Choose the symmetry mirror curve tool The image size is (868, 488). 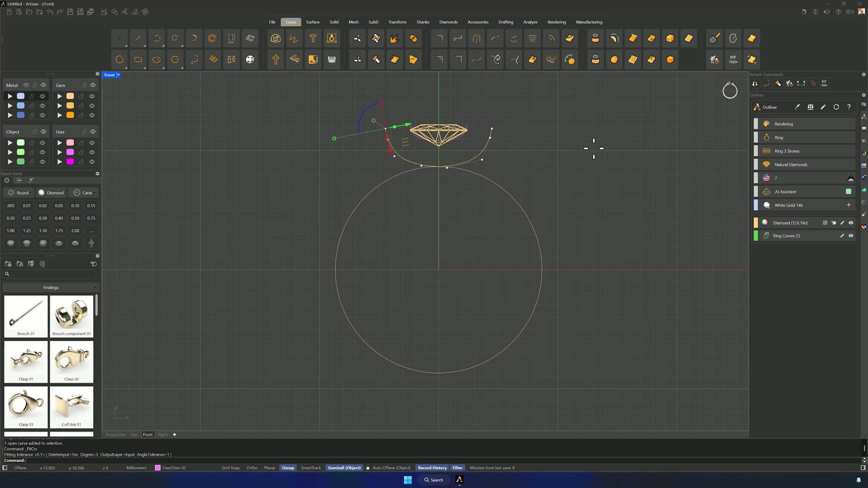tap(476, 38)
